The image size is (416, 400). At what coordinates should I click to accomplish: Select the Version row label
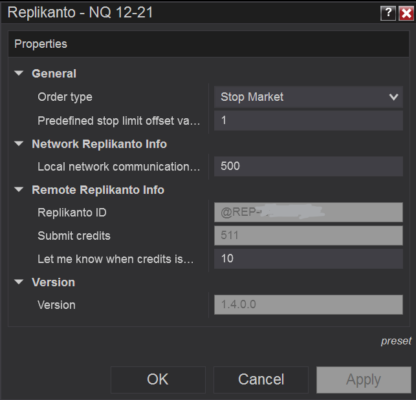(x=56, y=305)
